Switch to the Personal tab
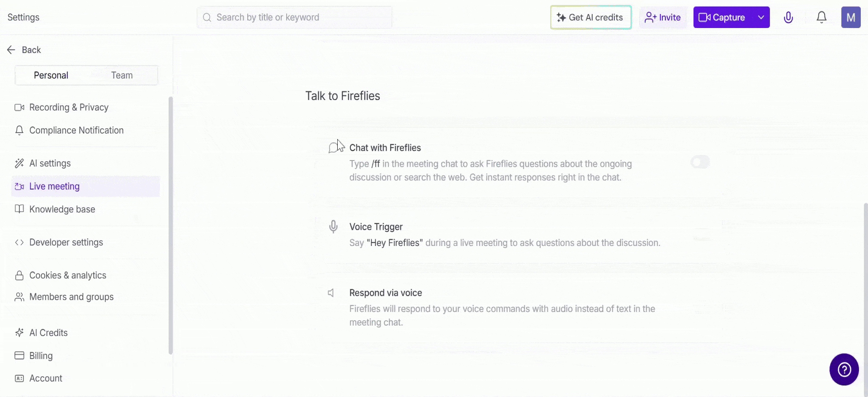 [51, 76]
